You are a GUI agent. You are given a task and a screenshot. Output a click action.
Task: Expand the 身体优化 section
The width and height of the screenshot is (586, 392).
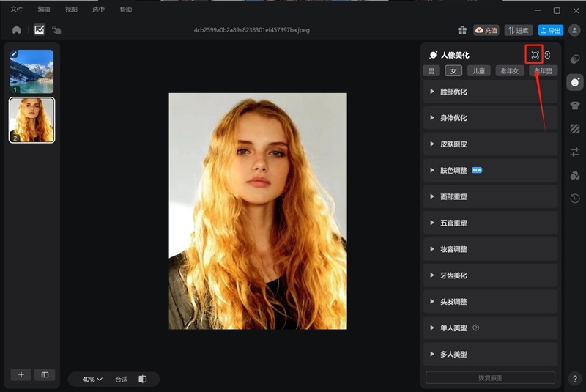[490, 118]
